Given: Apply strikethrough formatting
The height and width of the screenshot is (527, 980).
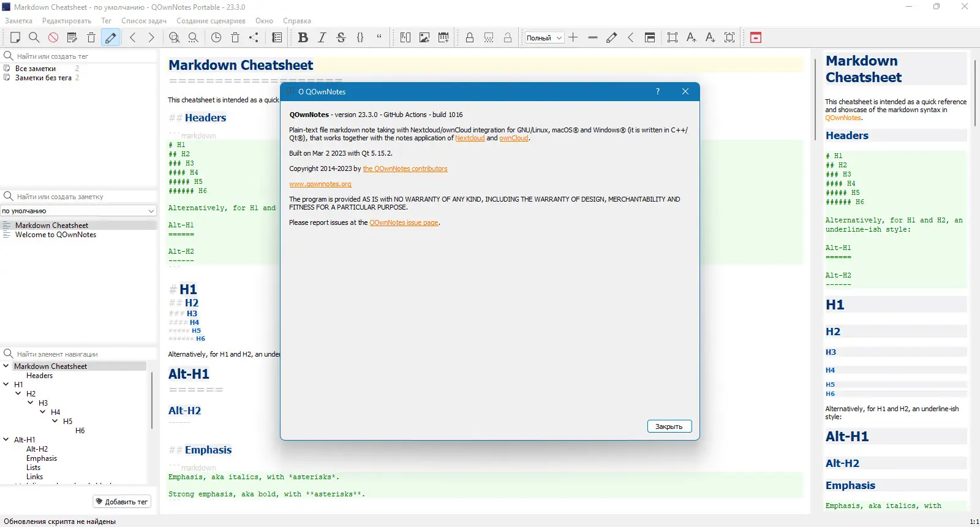Looking at the screenshot, I should 341,37.
